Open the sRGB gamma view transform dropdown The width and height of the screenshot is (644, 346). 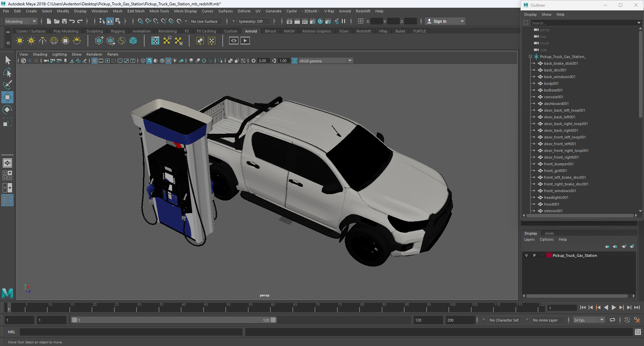coord(350,61)
